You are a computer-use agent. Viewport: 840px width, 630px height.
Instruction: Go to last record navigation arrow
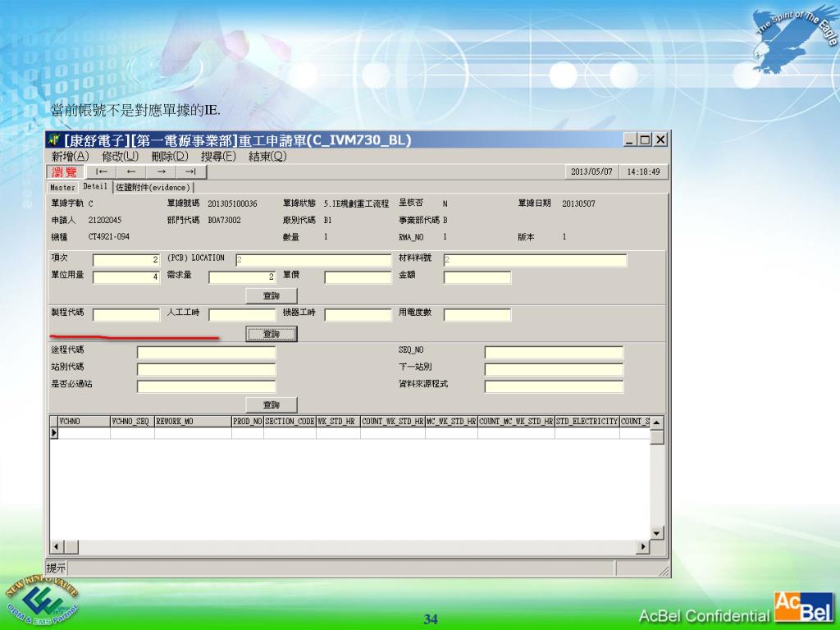click(190, 172)
